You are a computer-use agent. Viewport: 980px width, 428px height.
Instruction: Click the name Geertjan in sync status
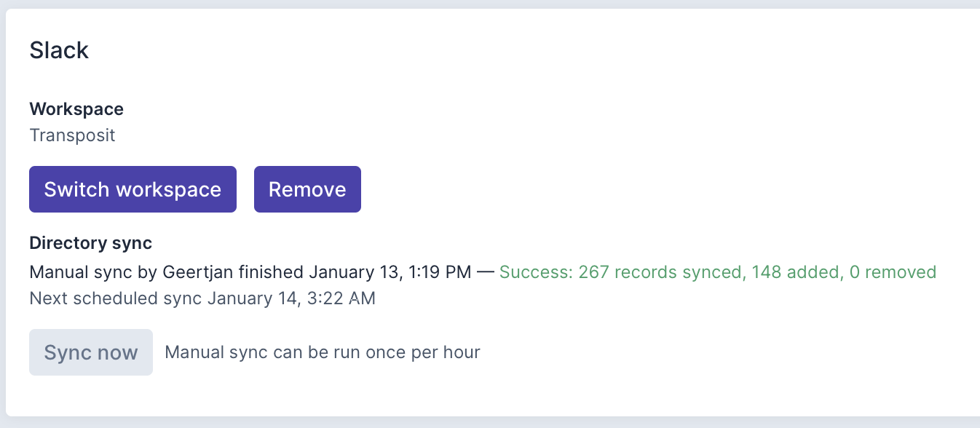193,272
